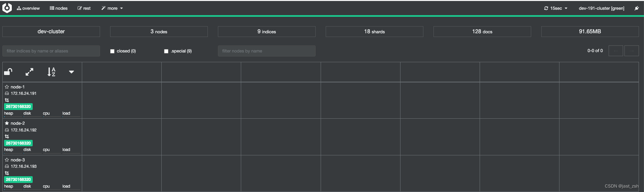Click the node-3 name
The width and height of the screenshot is (644, 192).
(18, 160)
